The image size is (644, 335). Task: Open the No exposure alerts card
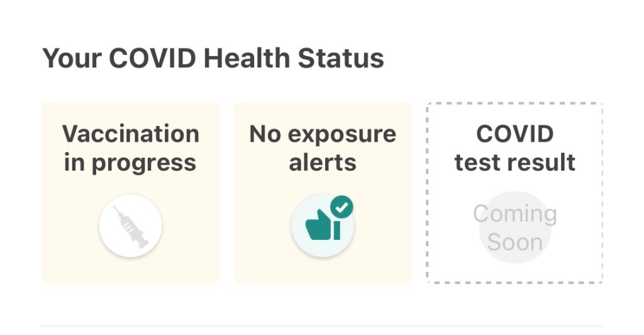pos(323,193)
